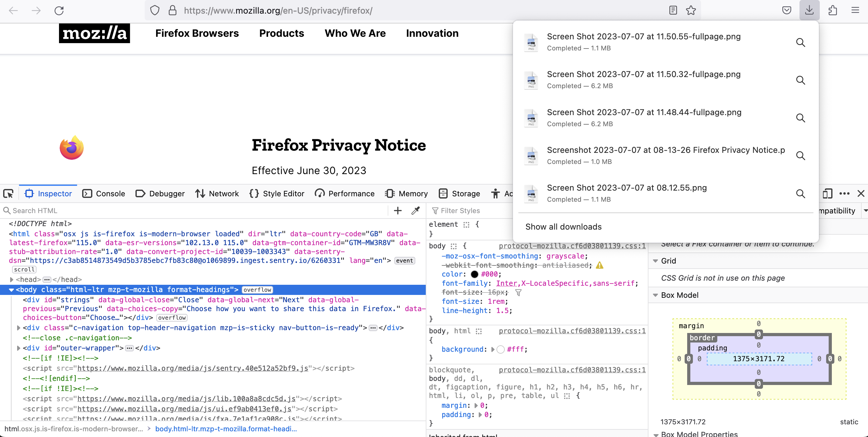
Task: Click Show all downloads
Action: pyautogui.click(x=563, y=227)
